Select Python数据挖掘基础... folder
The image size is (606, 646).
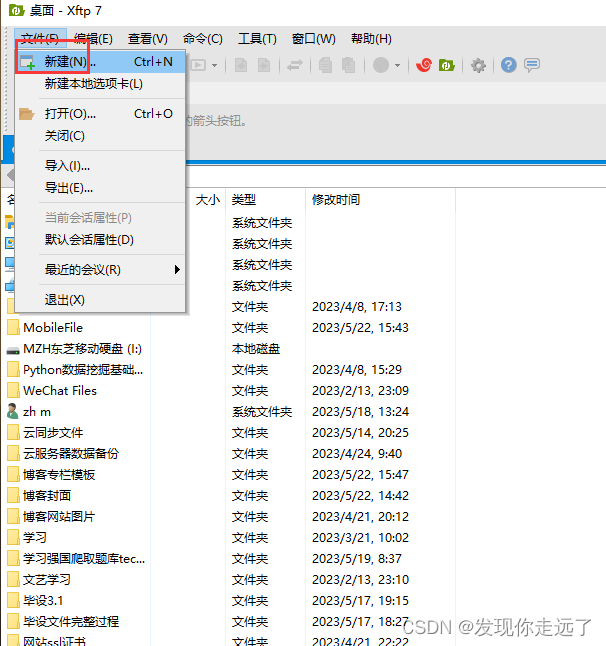point(83,370)
